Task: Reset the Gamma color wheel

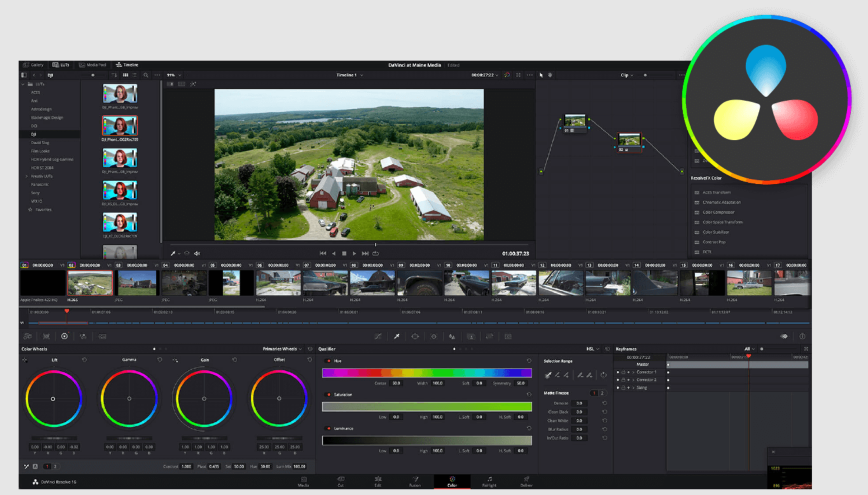Action: click(159, 359)
